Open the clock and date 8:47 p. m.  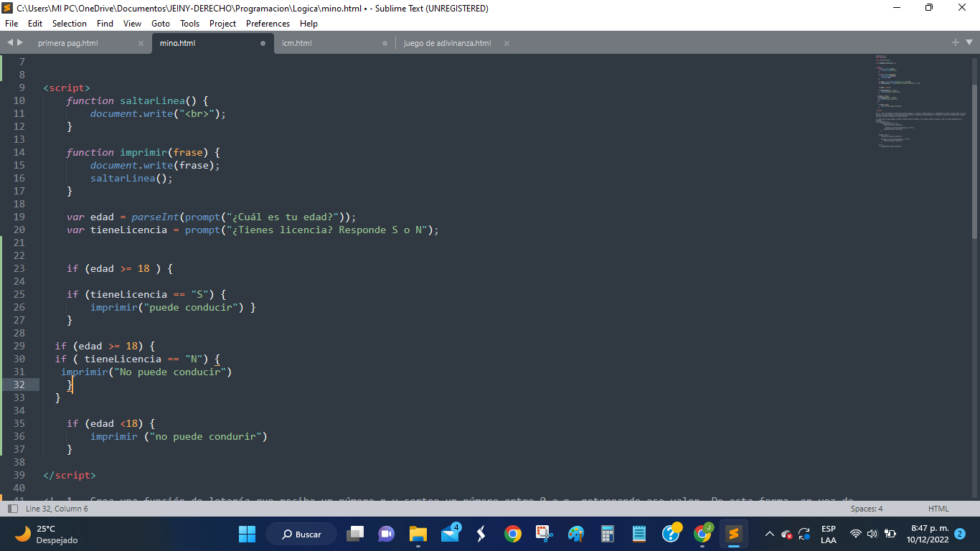point(928,534)
